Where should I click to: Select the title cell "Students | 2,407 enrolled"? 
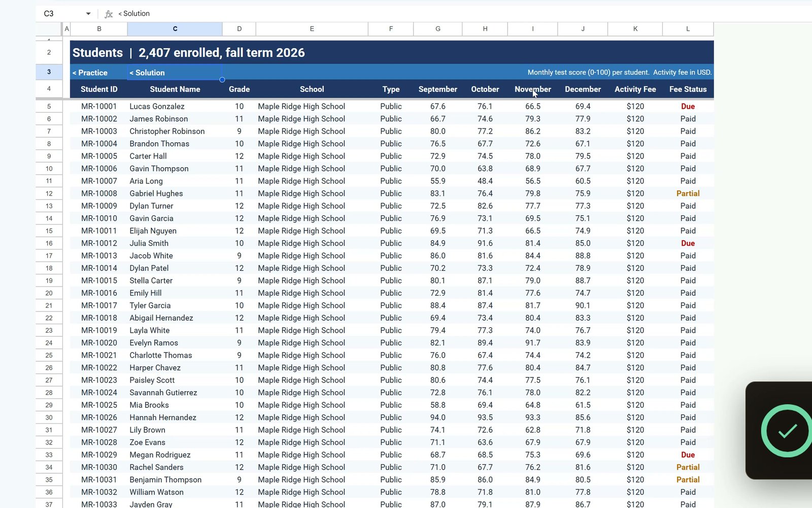point(189,53)
